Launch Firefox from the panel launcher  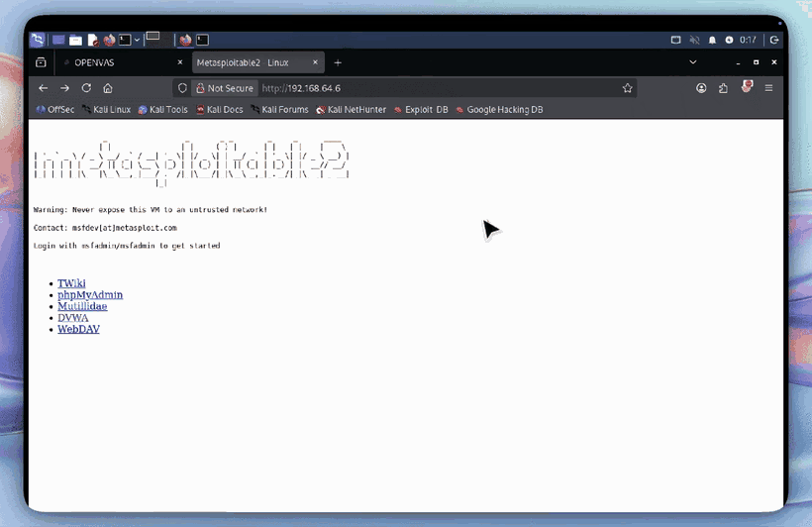click(109, 40)
